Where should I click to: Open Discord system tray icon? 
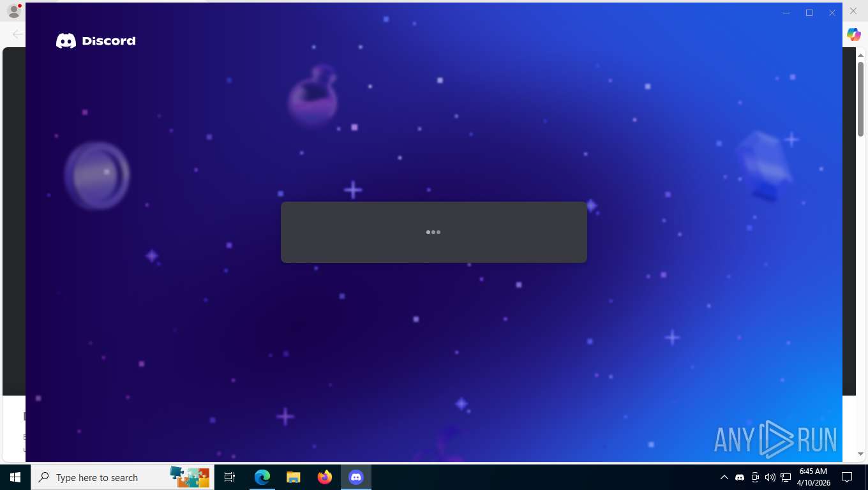pyautogui.click(x=740, y=477)
